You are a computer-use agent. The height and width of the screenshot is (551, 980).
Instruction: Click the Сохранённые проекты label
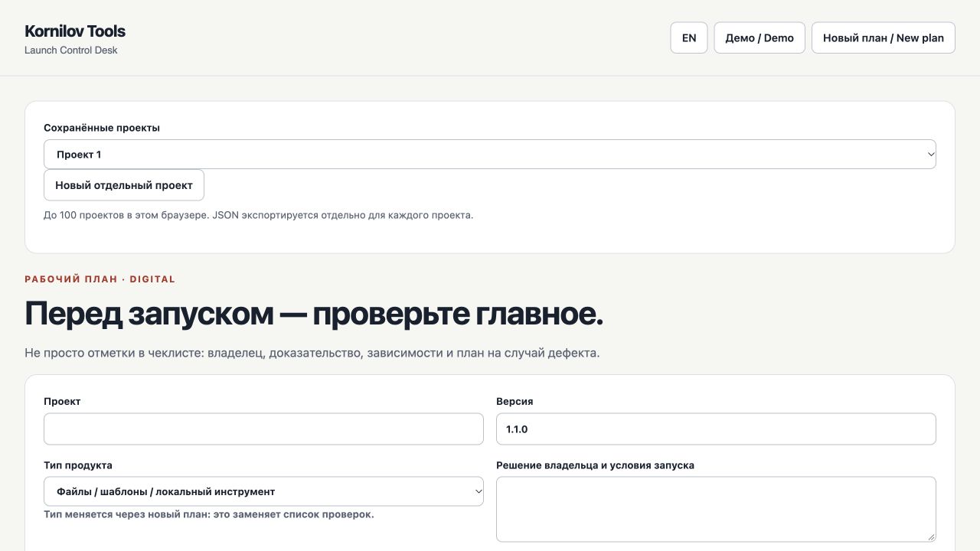pos(102,128)
